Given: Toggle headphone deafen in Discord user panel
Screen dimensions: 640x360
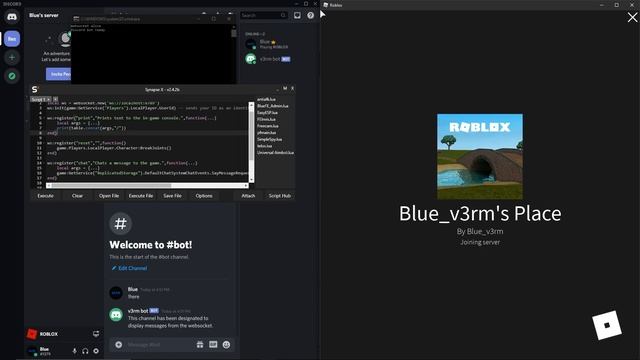Looking at the screenshot, I should point(85,351).
